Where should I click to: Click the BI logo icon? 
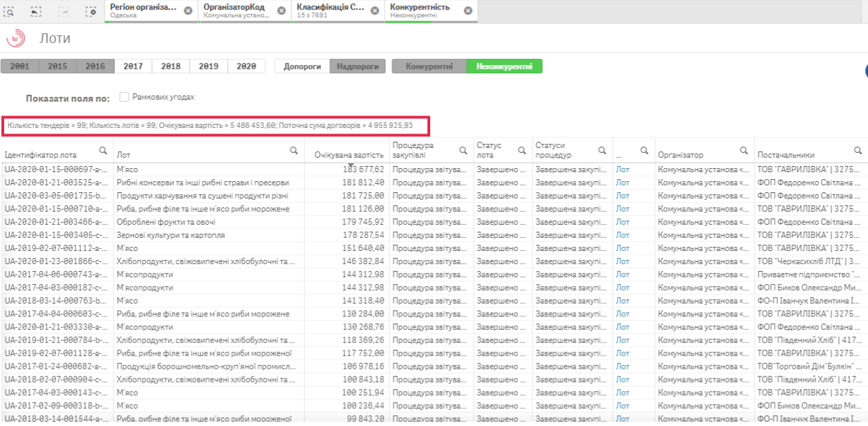(15, 38)
